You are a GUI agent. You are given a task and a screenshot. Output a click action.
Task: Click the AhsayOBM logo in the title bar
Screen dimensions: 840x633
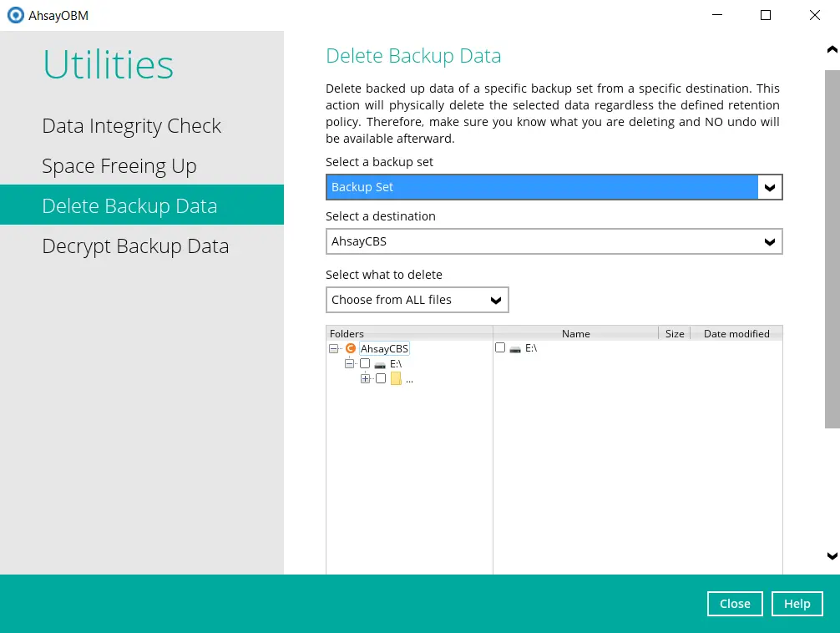pyautogui.click(x=14, y=15)
